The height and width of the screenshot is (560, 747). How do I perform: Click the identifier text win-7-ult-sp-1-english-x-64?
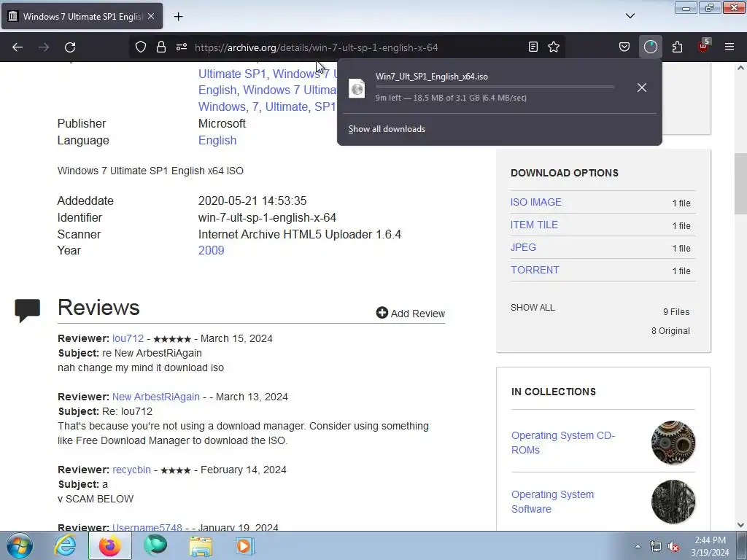click(x=267, y=217)
